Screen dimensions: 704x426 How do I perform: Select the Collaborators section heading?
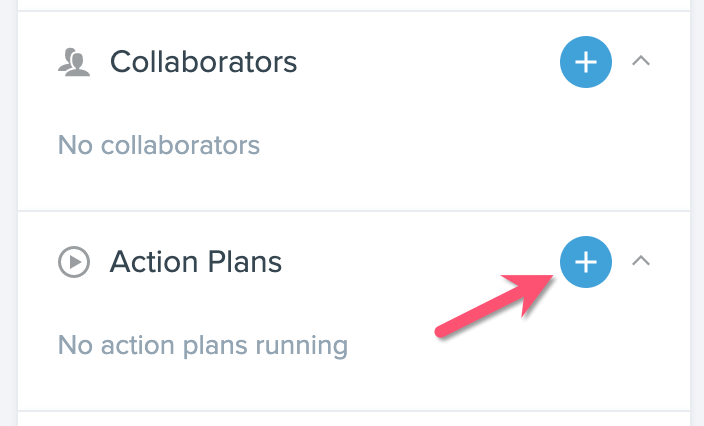(x=203, y=61)
